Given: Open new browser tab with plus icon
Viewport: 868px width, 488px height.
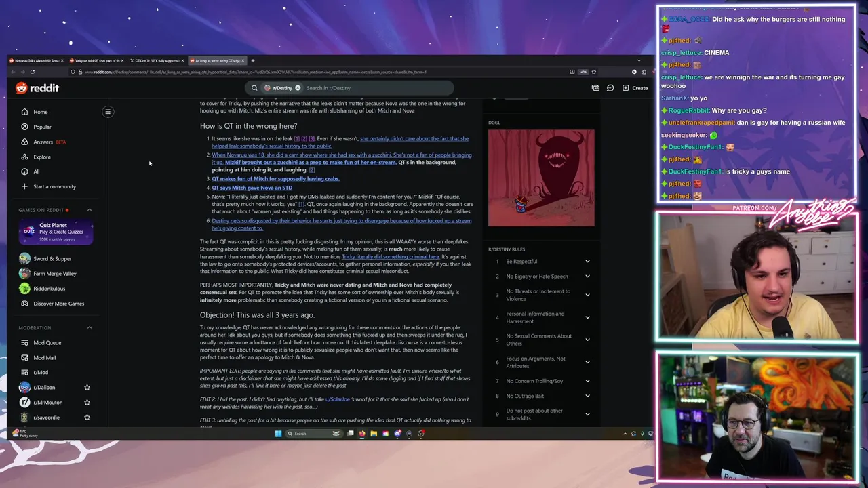Looking at the screenshot, I should click(x=253, y=60).
